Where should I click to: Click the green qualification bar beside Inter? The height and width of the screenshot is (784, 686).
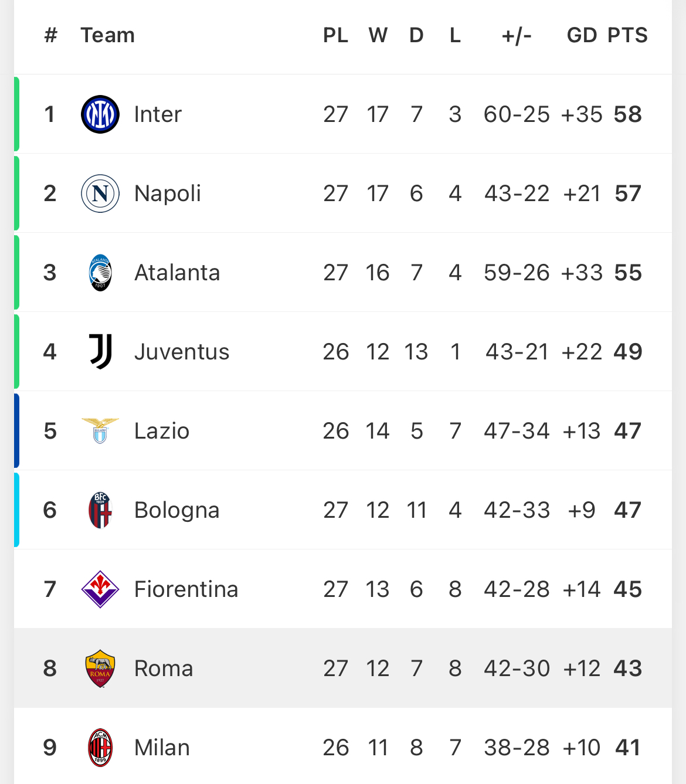click(16, 114)
